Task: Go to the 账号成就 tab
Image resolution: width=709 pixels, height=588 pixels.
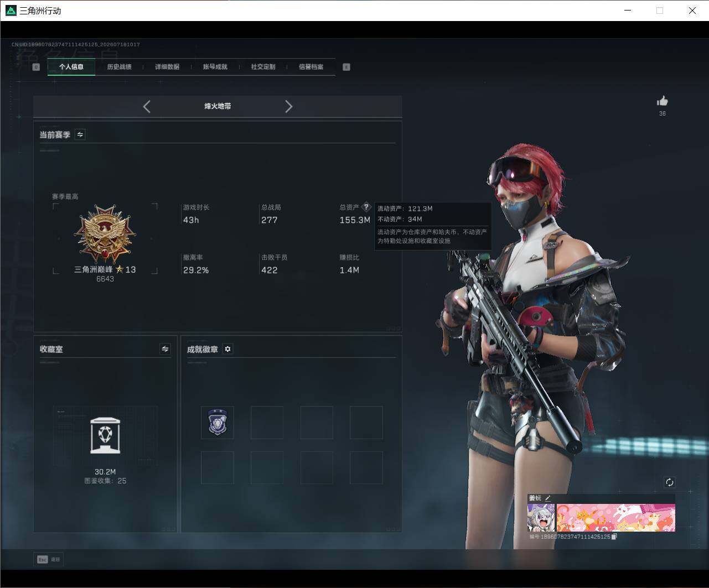Action: coord(215,67)
